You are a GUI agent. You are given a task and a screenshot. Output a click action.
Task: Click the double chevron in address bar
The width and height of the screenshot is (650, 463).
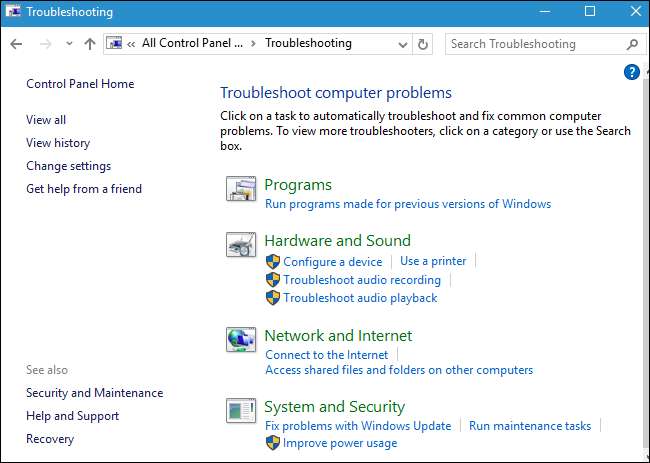coord(131,44)
